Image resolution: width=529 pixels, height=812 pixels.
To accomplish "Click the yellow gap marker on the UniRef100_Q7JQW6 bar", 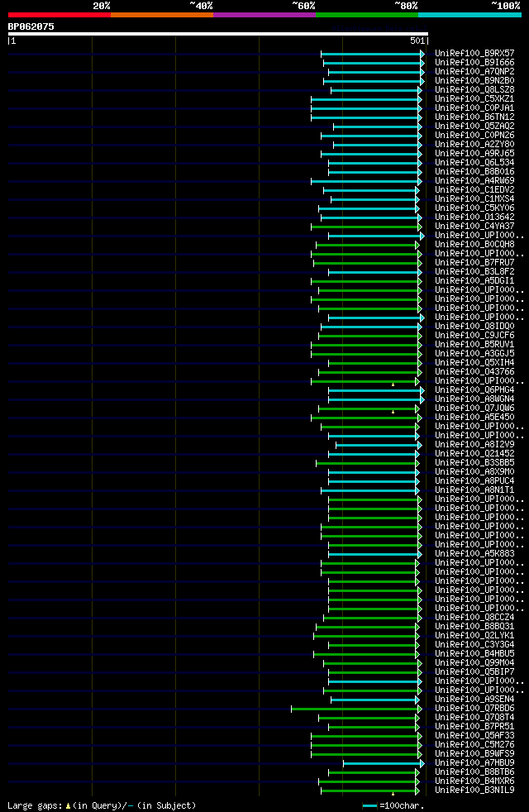I will [x=393, y=412].
